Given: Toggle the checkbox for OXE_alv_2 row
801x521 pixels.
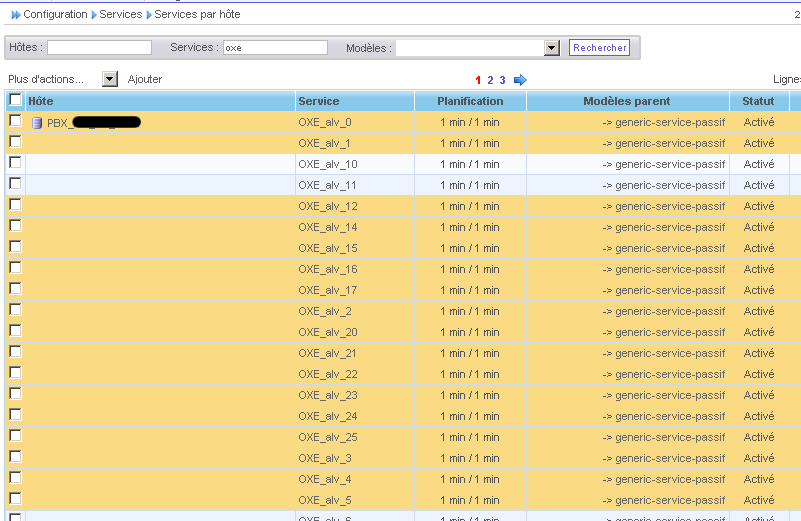Looking at the screenshot, I should [x=15, y=310].
